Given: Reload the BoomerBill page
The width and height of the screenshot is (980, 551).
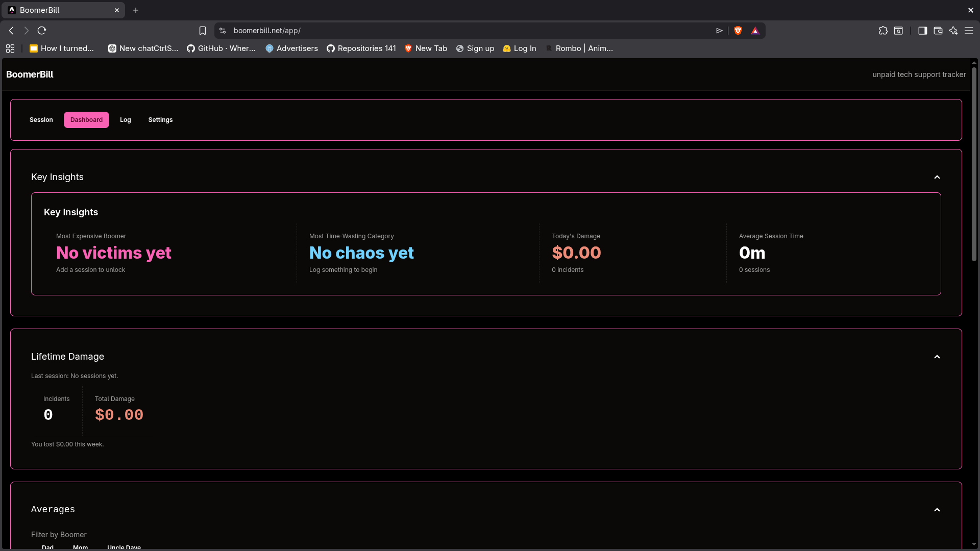Looking at the screenshot, I should tap(42, 31).
